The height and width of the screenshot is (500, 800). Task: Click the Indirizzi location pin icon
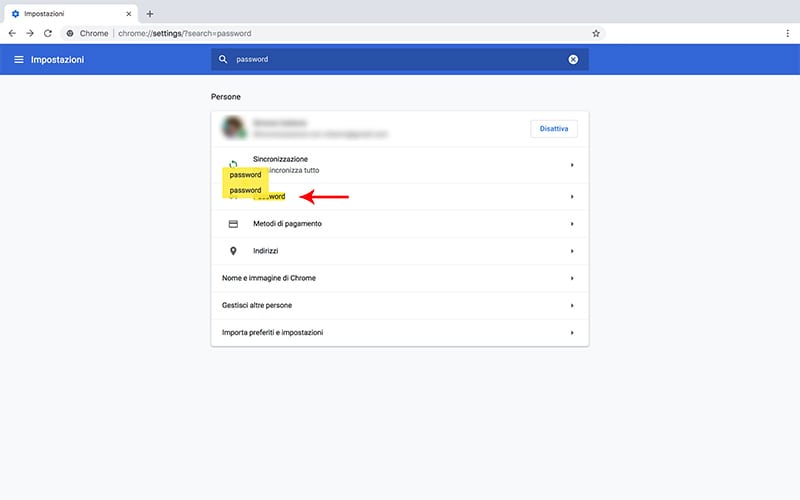(233, 251)
